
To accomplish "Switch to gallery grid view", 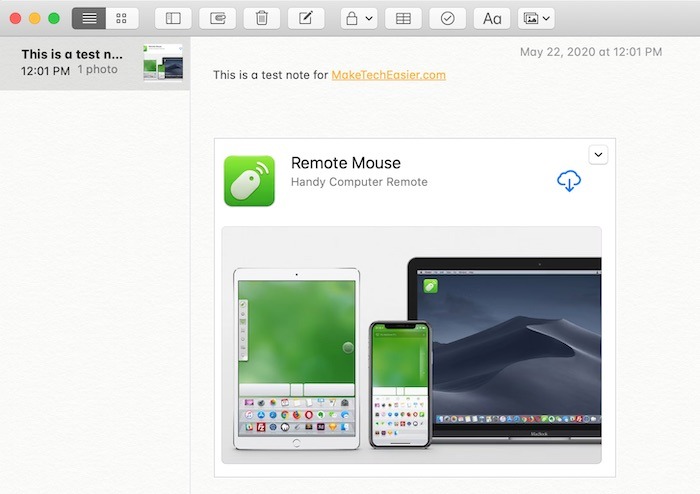I will point(121,18).
